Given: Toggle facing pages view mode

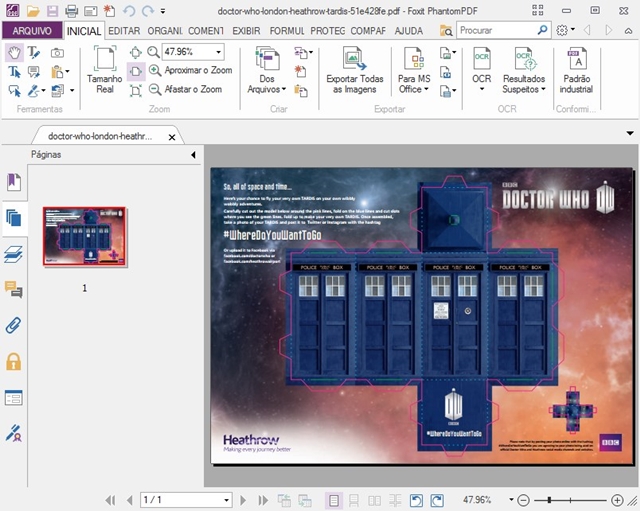Looking at the screenshot, I should [374, 500].
